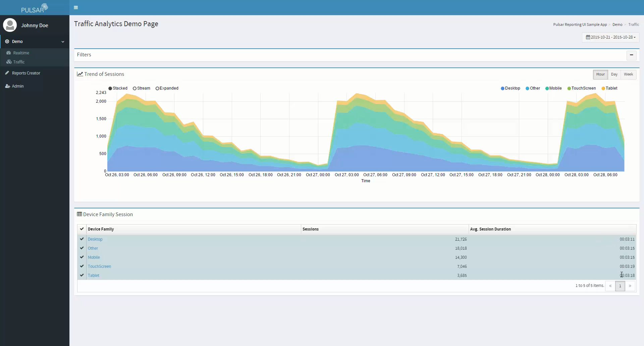Open the Reports Creator menu
Viewport: 644px width, 346px height.
(x=35, y=73)
